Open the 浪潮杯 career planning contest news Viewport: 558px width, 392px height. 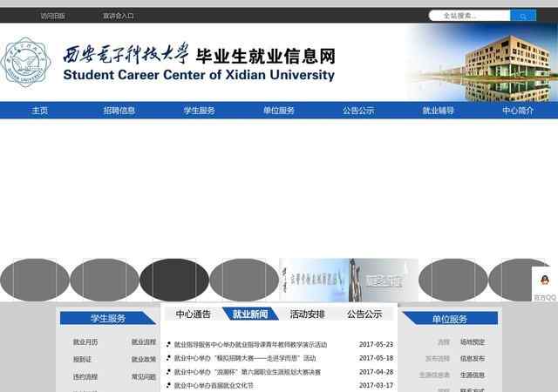248,372
